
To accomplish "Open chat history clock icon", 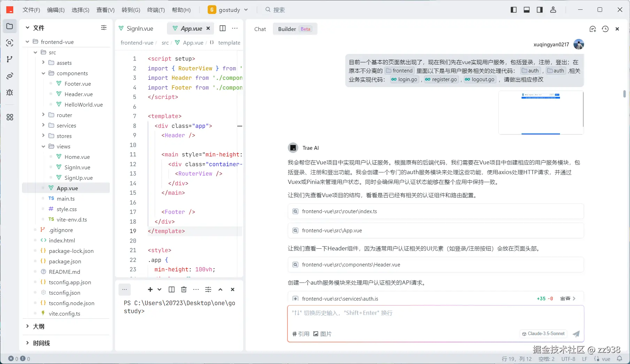I will coord(605,29).
